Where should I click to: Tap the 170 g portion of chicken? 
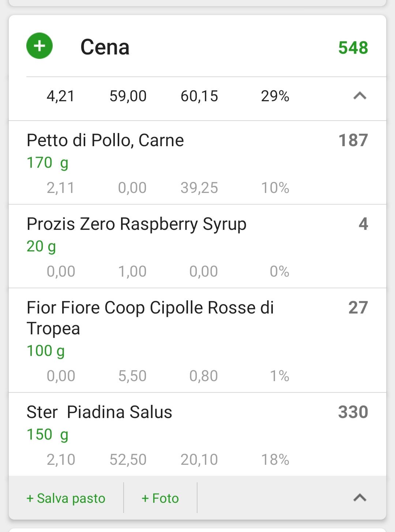click(48, 163)
